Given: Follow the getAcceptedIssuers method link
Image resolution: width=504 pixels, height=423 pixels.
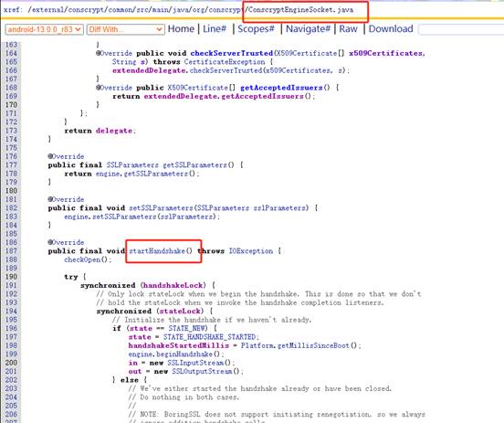Looking at the screenshot, I should coord(281,88).
